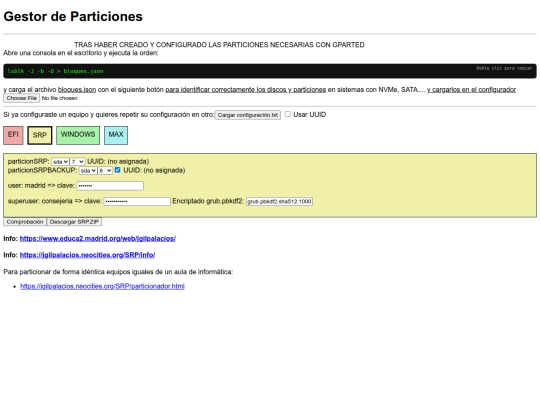Open the neocities SRP/info link
Viewport: 540px width, 405px height.
[87, 255]
